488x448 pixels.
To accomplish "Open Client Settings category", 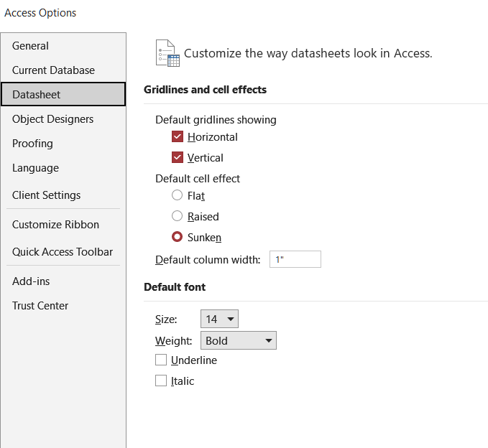I will point(63,195).
